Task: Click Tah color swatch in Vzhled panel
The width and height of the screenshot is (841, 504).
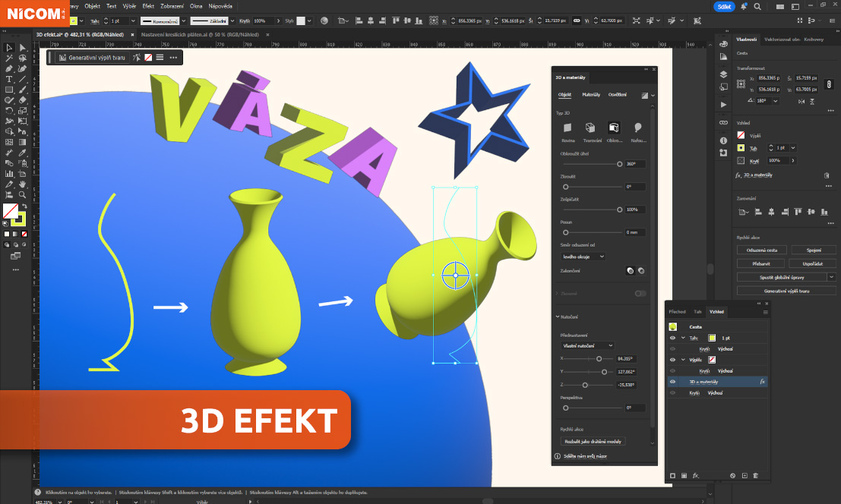Action: (x=712, y=338)
